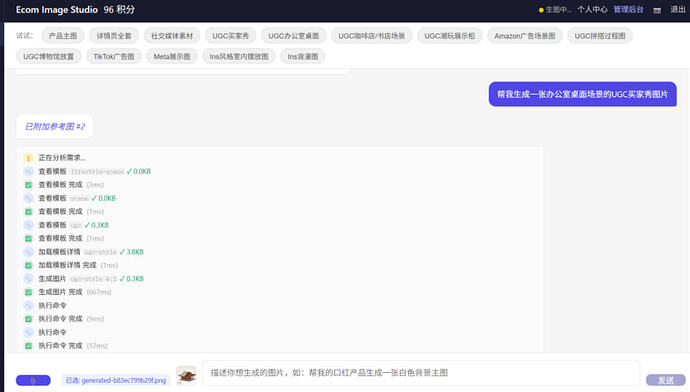Focus the image description input field
The width and height of the screenshot is (690, 392).
tap(421, 373)
